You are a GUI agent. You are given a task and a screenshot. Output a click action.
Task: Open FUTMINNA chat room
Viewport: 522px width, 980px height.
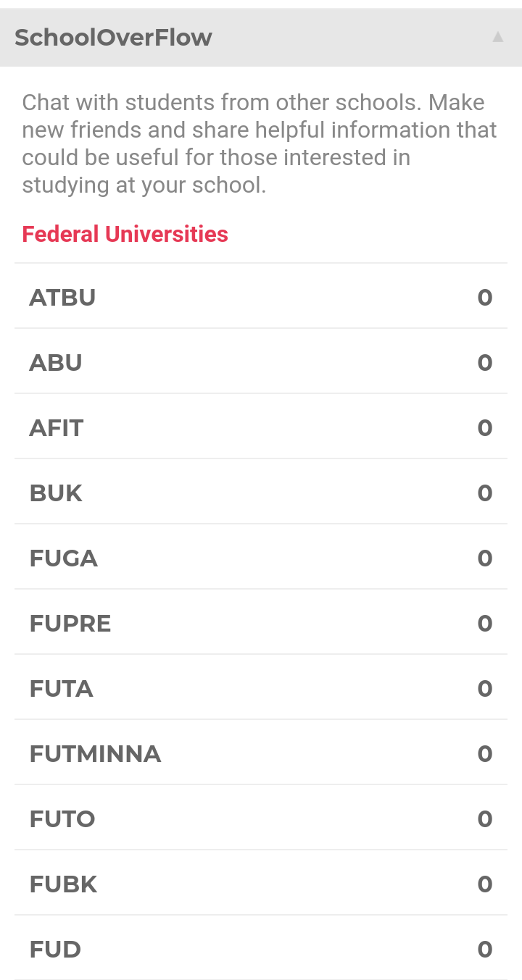pyautogui.click(x=95, y=753)
